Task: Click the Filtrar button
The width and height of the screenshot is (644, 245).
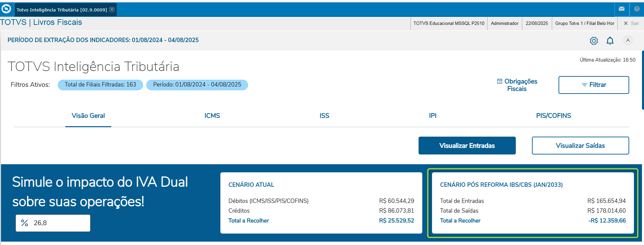Action: pos(594,85)
